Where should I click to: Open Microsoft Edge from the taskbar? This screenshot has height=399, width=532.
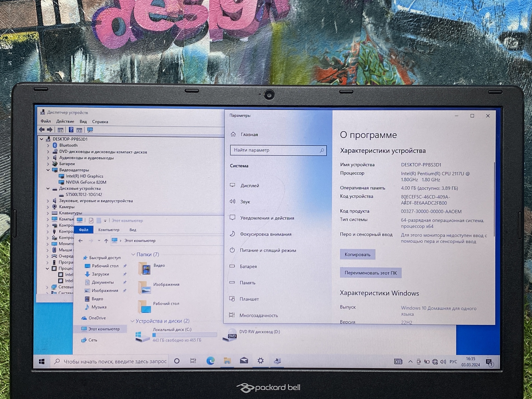click(210, 361)
